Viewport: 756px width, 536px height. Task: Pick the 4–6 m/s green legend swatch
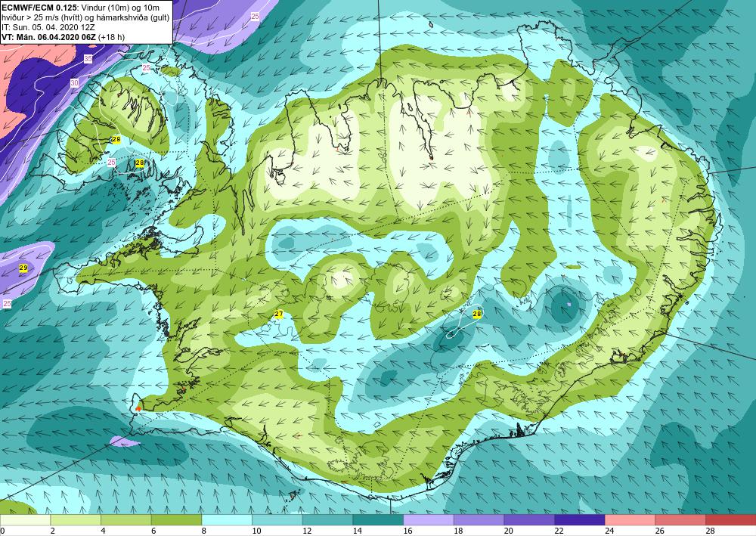click(125, 520)
